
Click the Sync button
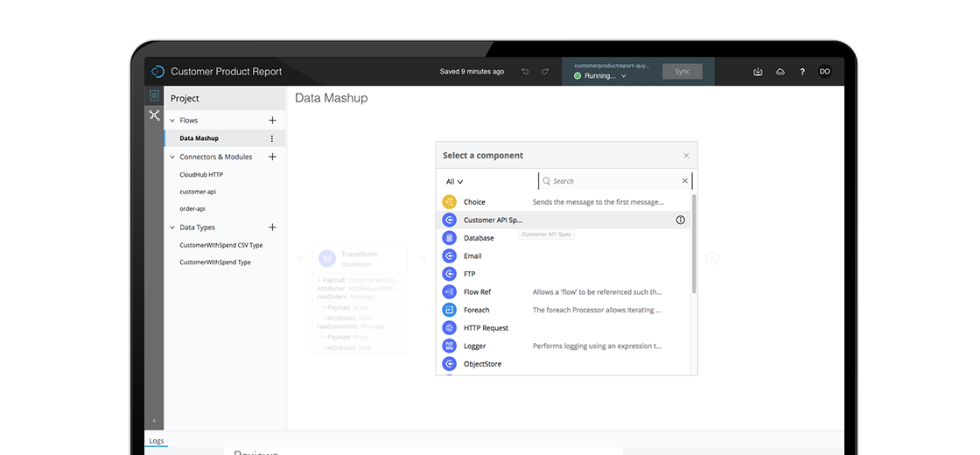682,72
